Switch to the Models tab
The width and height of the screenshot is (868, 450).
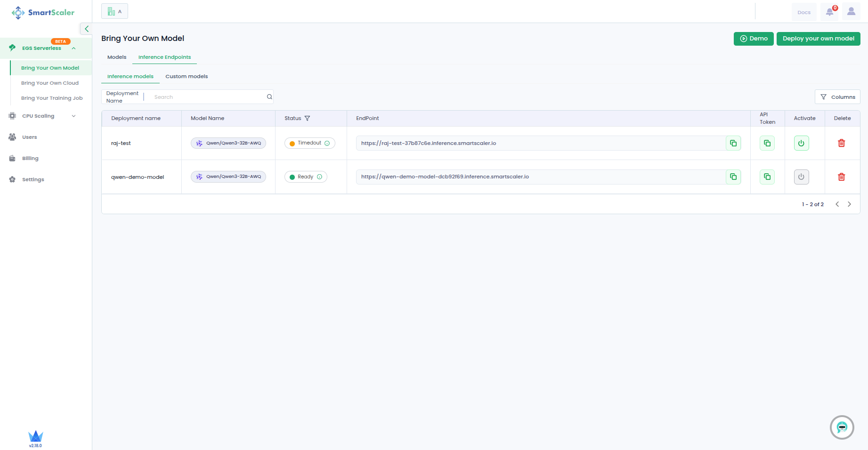tap(117, 57)
